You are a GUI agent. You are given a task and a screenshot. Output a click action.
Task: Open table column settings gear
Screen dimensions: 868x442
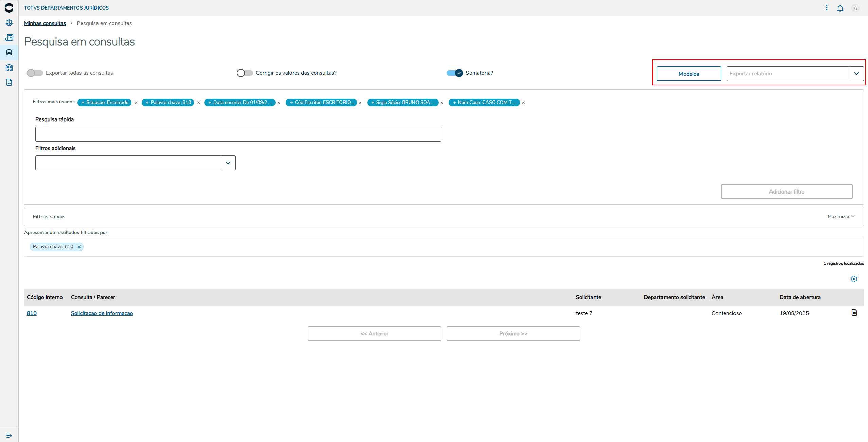tap(853, 279)
